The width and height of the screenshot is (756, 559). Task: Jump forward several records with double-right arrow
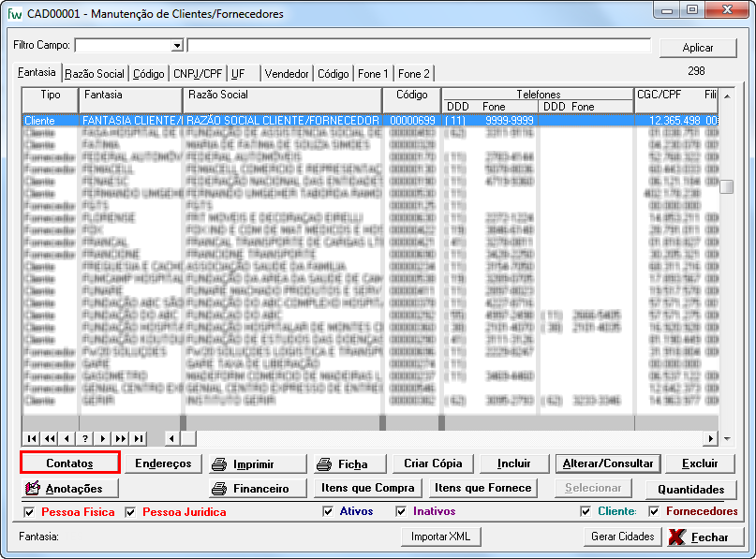121,438
